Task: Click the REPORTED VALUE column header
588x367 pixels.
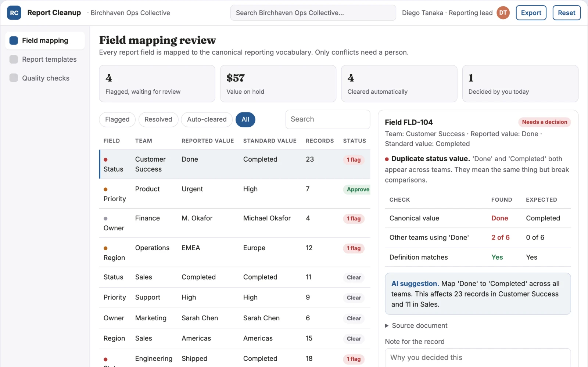Action: 208,141
